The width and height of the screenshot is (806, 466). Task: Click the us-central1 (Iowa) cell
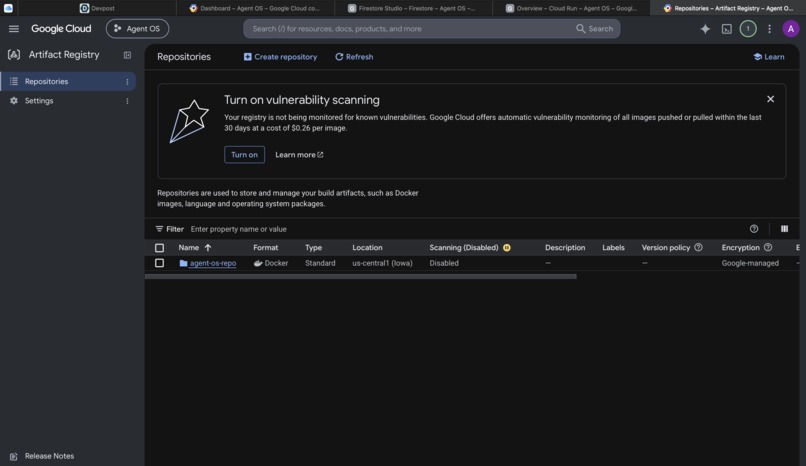(x=382, y=263)
